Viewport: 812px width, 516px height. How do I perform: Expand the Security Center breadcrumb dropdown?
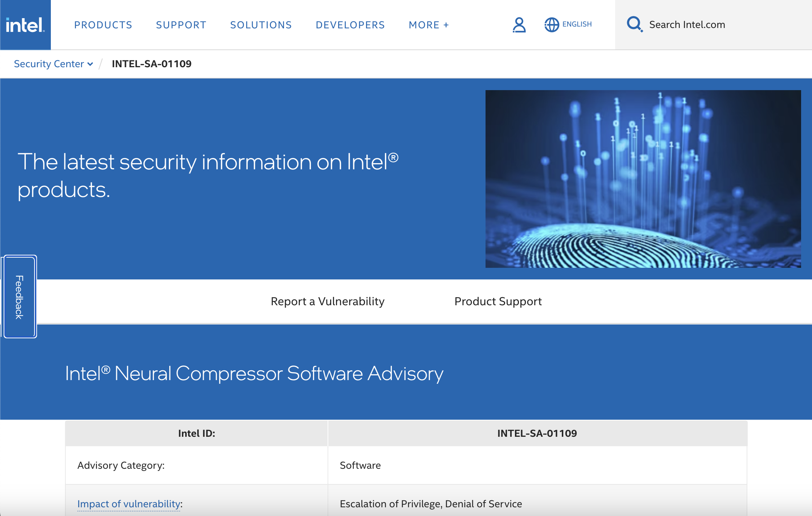[x=49, y=64]
